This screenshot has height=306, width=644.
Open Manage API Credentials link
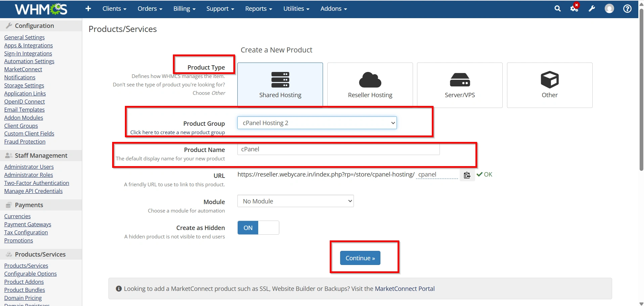pyautogui.click(x=33, y=191)
